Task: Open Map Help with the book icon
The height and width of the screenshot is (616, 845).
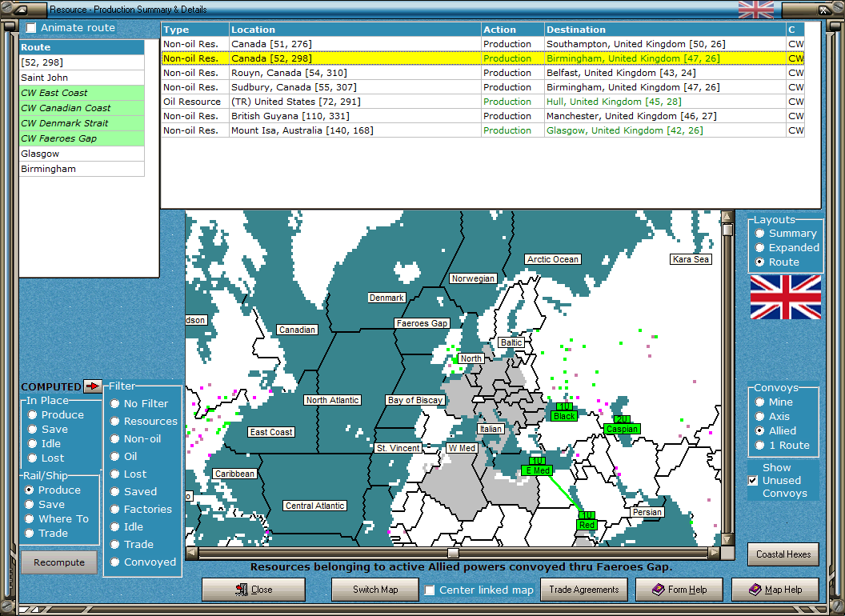Action: coord(775,590)
